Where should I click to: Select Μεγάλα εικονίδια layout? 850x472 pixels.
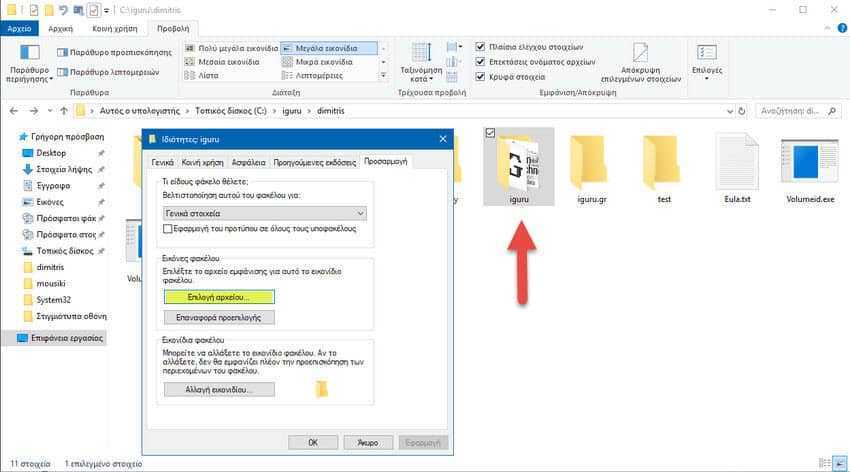coord(329,48)
